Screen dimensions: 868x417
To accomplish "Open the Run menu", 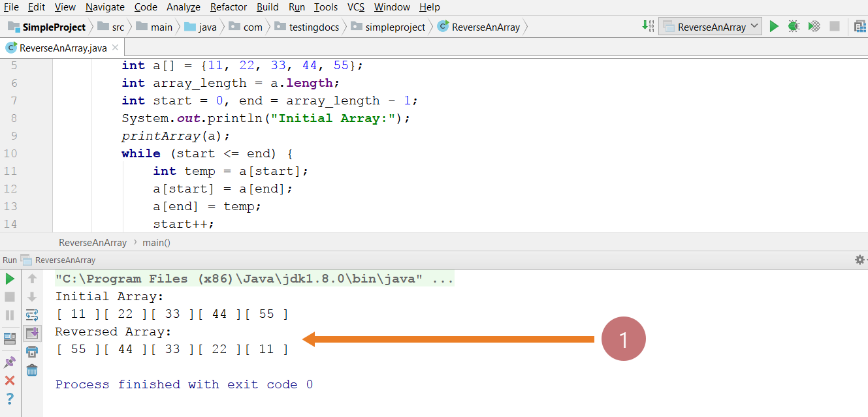I will tap(297, 7).
